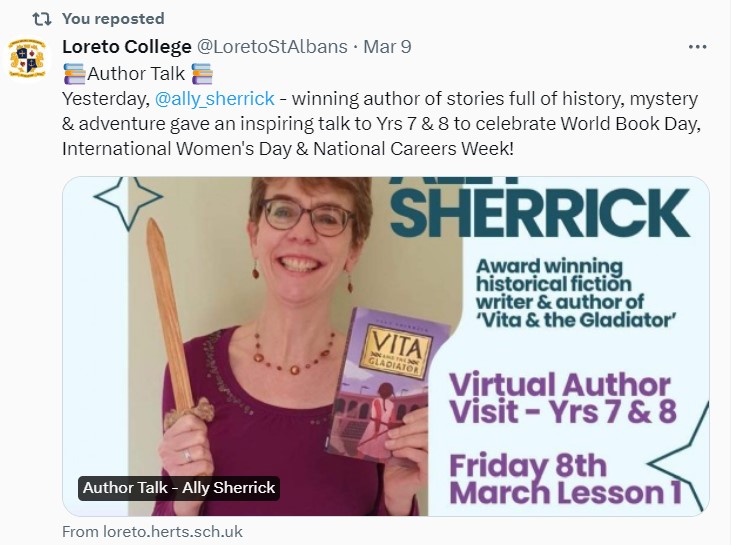Click the @LoretoStAlbans handle
Image resolution: width=733 pixels, height=545 pixels.
tap(287, 47)
